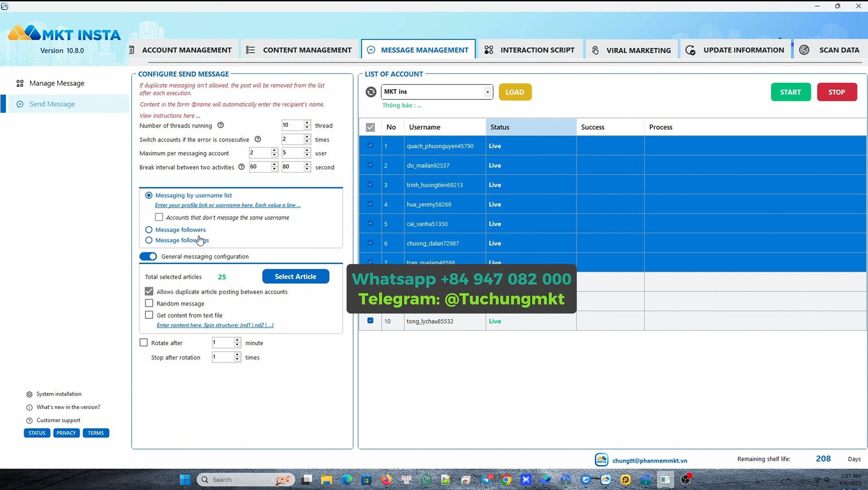Click the MKT Insta account logo near email
Image resolution: width=868 pixels, height=490 pixels.
pyautogui.click(x=602, y=460)
